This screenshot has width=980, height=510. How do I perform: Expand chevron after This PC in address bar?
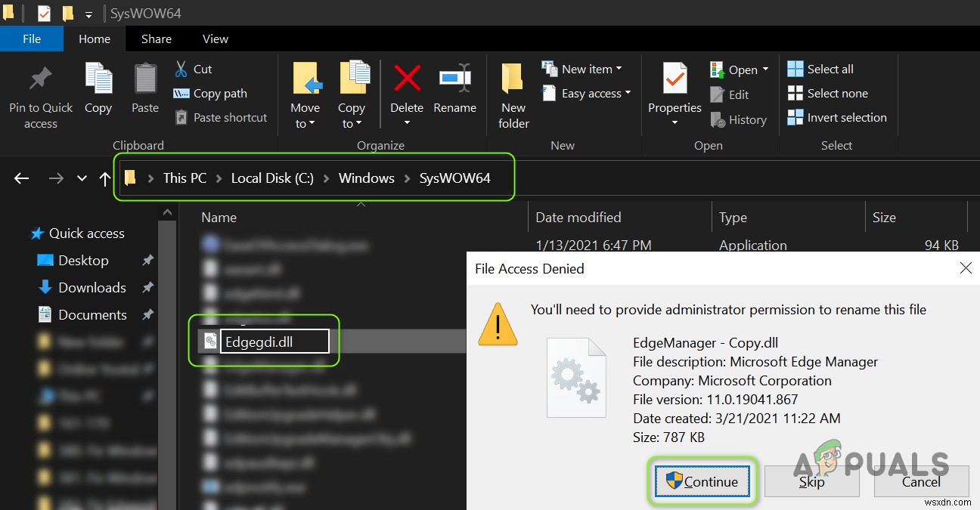tap(219, 178)
